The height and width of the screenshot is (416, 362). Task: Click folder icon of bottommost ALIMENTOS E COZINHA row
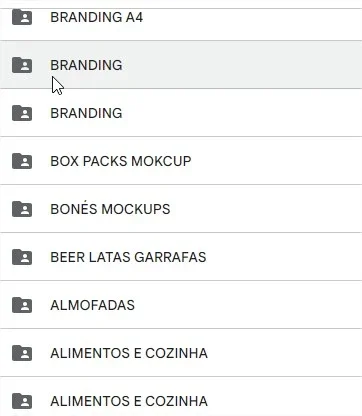[x=22, y=401]
